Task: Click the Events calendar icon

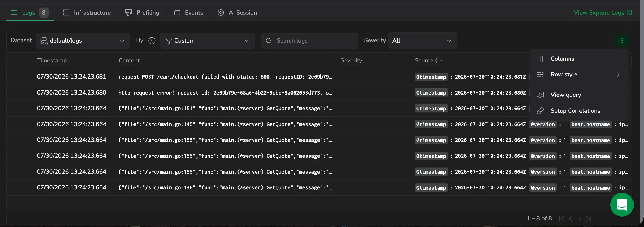Action: click(x=177, y=13)
